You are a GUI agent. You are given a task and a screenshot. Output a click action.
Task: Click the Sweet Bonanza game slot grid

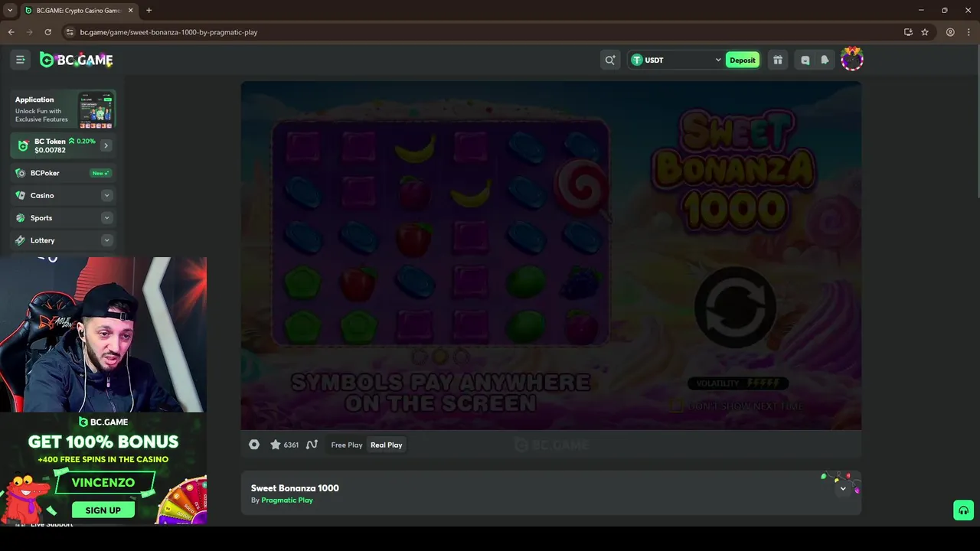pyautogui.click(x=440, y=233)
